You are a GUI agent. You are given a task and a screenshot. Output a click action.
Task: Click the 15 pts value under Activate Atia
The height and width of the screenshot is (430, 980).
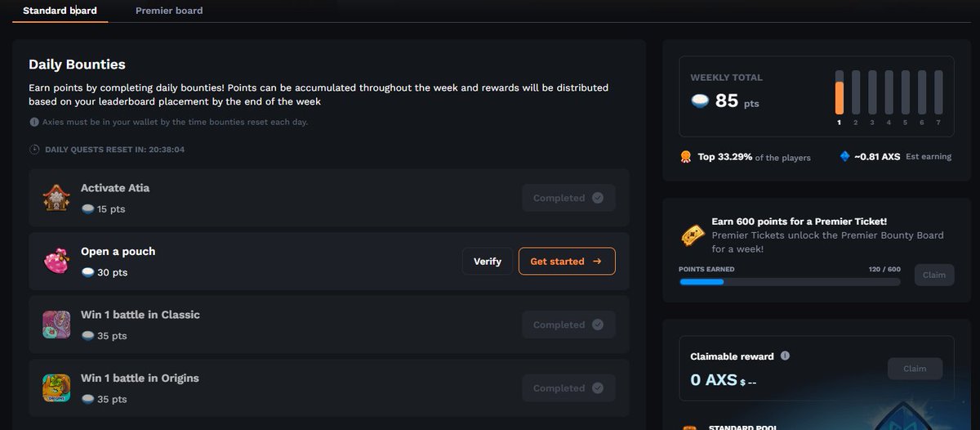pos(112,209)
